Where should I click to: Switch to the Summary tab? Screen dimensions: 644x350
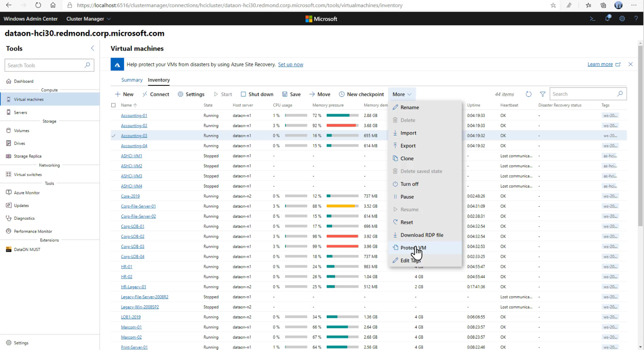tap(132, 80)
